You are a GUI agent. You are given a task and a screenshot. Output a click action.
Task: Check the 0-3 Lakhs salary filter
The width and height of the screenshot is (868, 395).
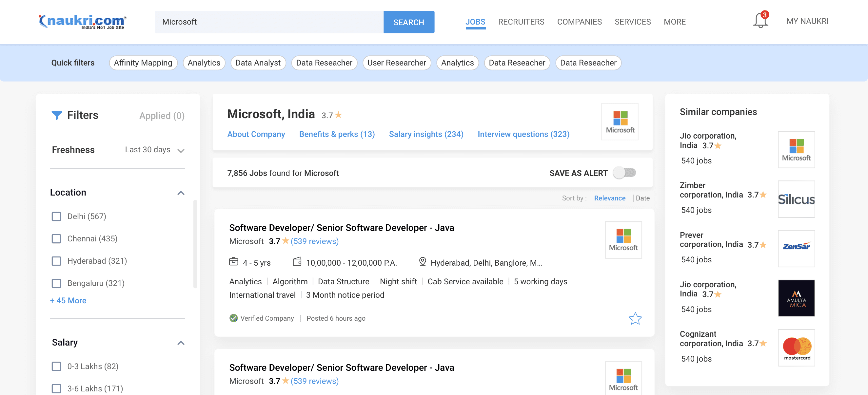coord(56,366)
